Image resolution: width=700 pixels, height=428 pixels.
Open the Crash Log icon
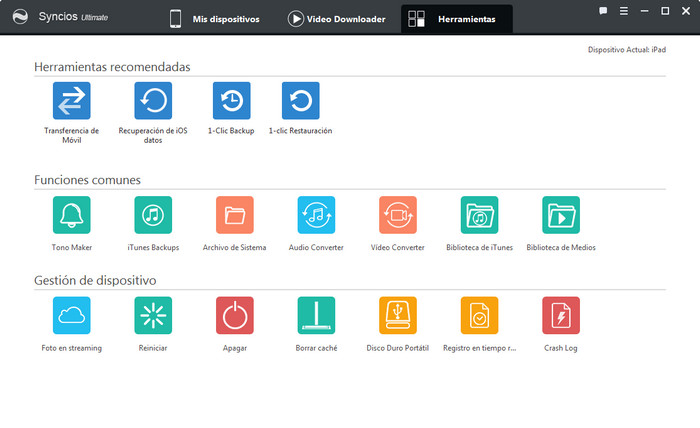tap(561, 315)
